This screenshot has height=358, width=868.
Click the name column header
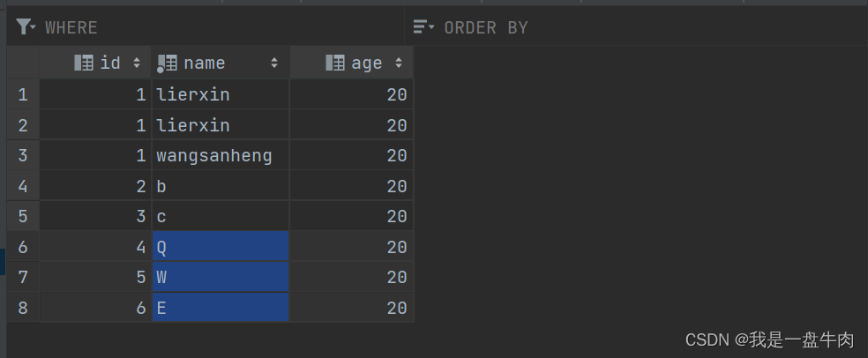click(x=221, y=63)
